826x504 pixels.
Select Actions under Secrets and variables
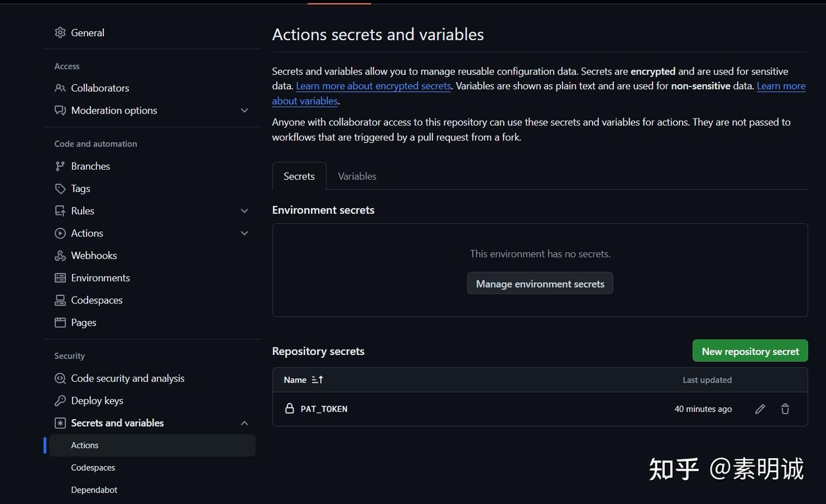pos(153,446)
